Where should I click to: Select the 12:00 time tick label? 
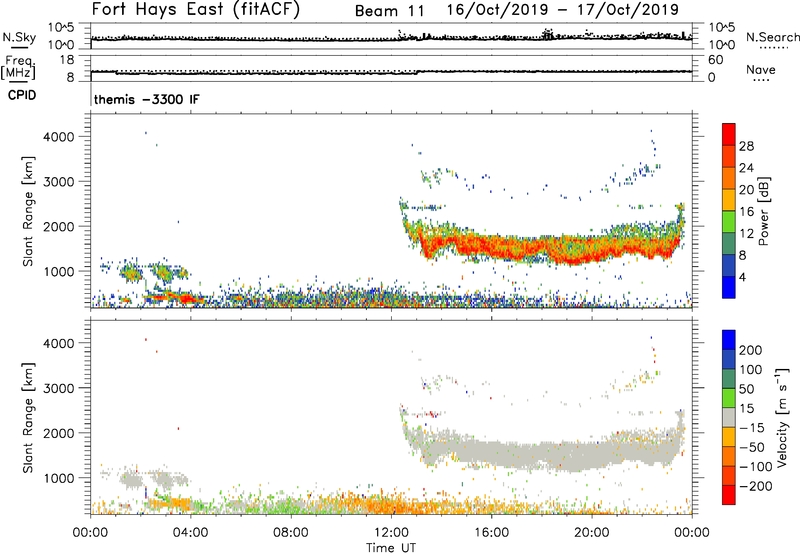(x=391, y=533)
